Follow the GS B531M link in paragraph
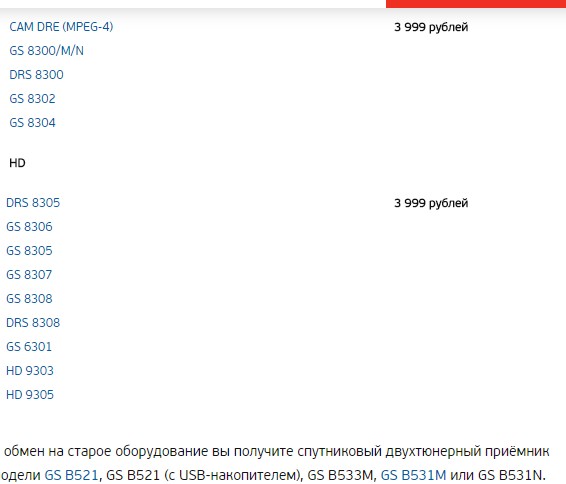566x484 pixels. (413, 475)
